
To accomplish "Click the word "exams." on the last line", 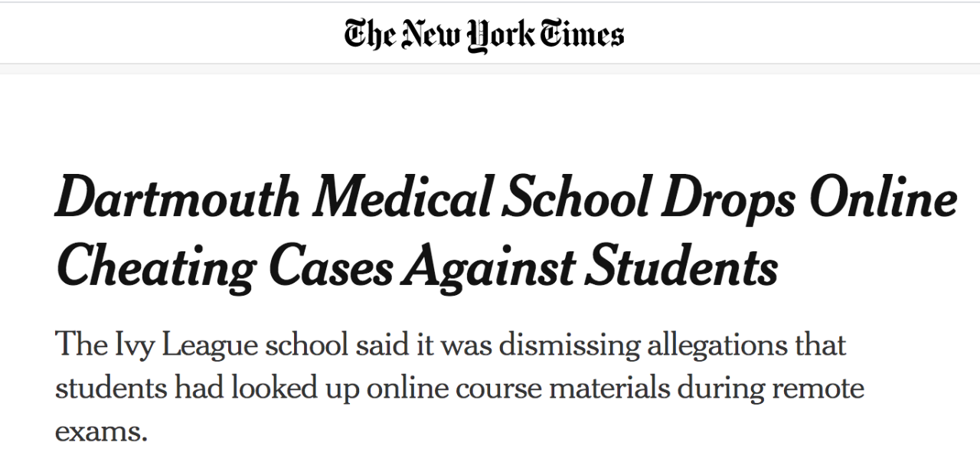I will (100, 431).
